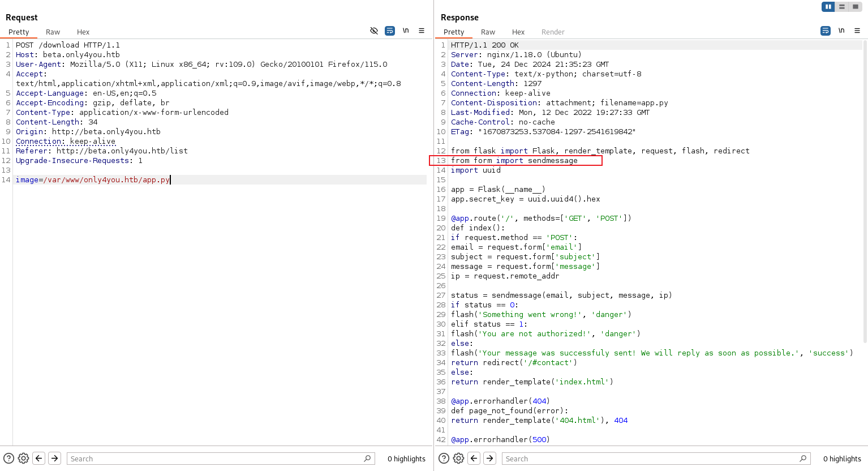Click 'Upgrade-Insecure-Requests: 1' header
The height and width of the screenshot is (471, 868).
click(79, 160)
